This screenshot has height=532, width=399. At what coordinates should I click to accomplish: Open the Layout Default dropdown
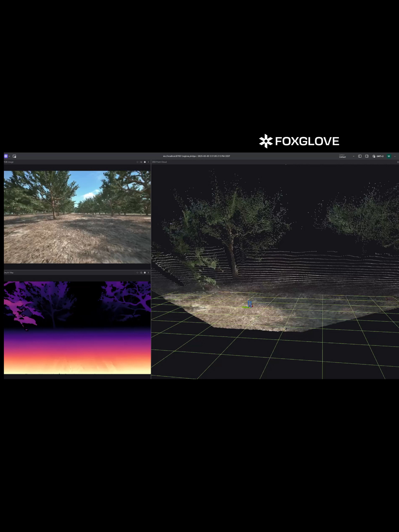point(347,156)
